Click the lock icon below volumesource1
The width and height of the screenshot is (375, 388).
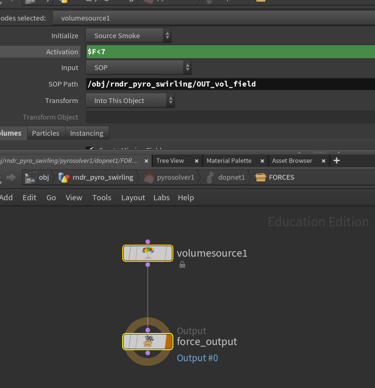click(x=182, y=265)
